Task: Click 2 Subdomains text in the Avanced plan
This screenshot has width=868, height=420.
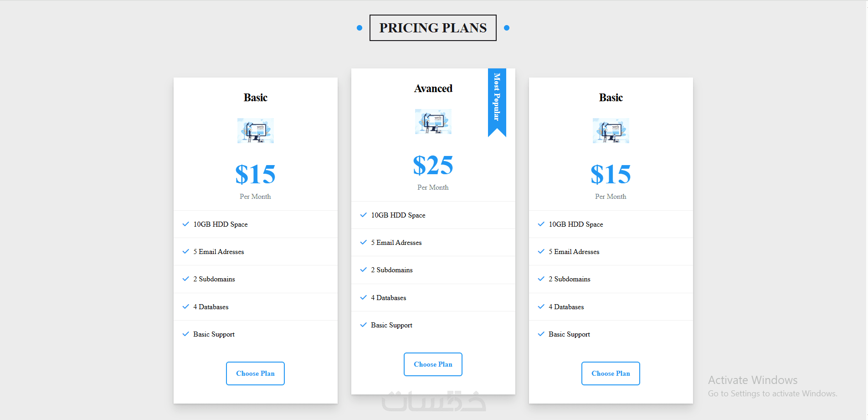Action: point(395,270)
